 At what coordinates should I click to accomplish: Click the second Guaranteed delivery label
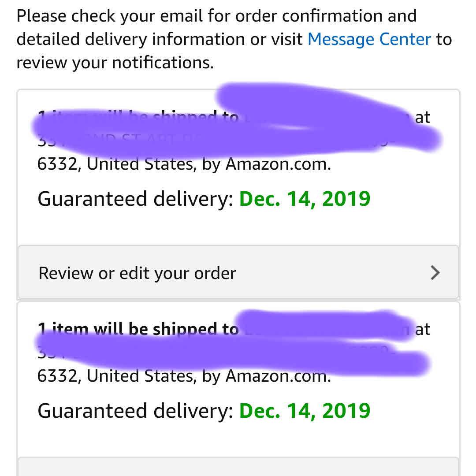tap(135, 411)
